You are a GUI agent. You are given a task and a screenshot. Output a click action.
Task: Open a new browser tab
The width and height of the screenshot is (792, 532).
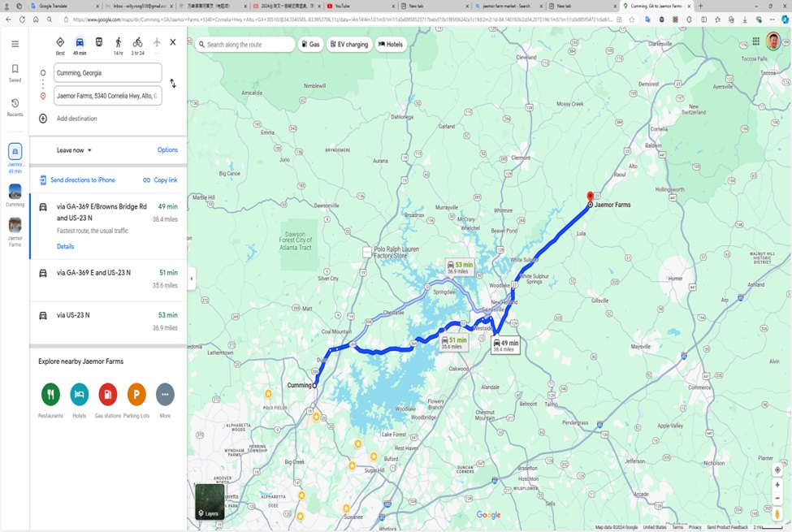pos(700,6)
